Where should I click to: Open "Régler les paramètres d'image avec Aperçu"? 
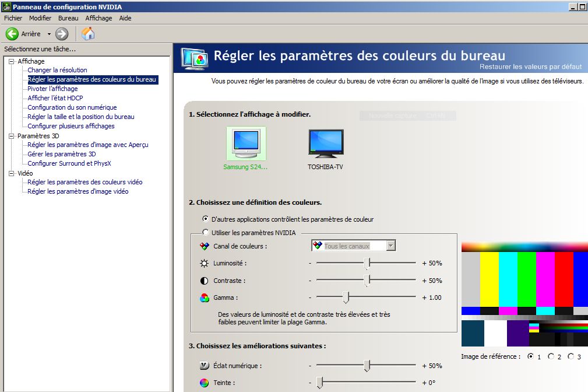pyautogui.click(x=88, y=145)
